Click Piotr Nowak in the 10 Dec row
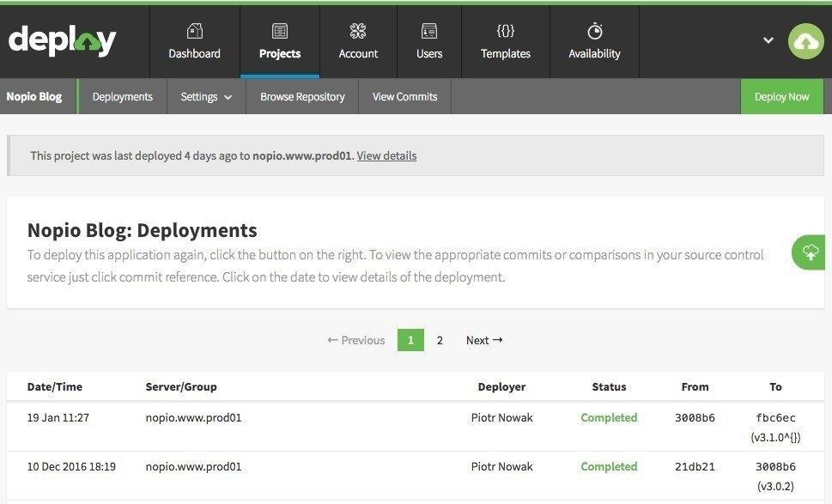Screen dimensions: 832x504 click(x=501, y=466)
